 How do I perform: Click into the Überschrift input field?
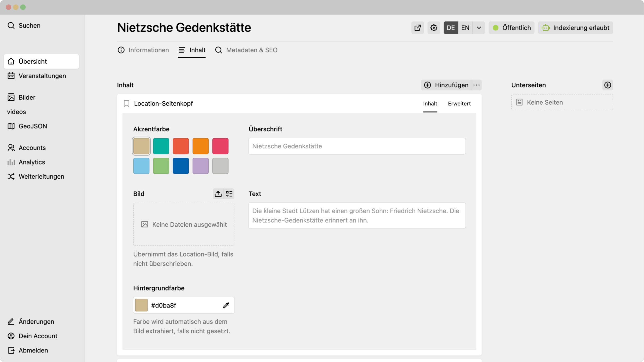point(357,146)
